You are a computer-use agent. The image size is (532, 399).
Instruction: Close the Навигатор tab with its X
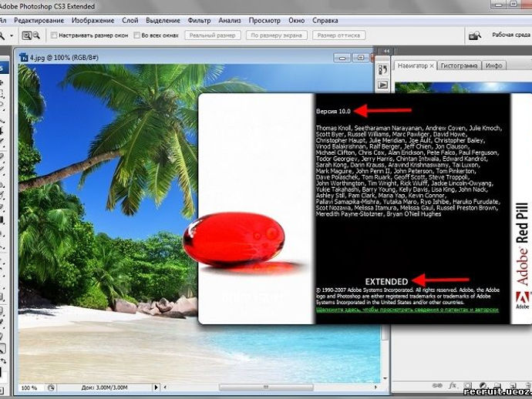tap(432, 66)
